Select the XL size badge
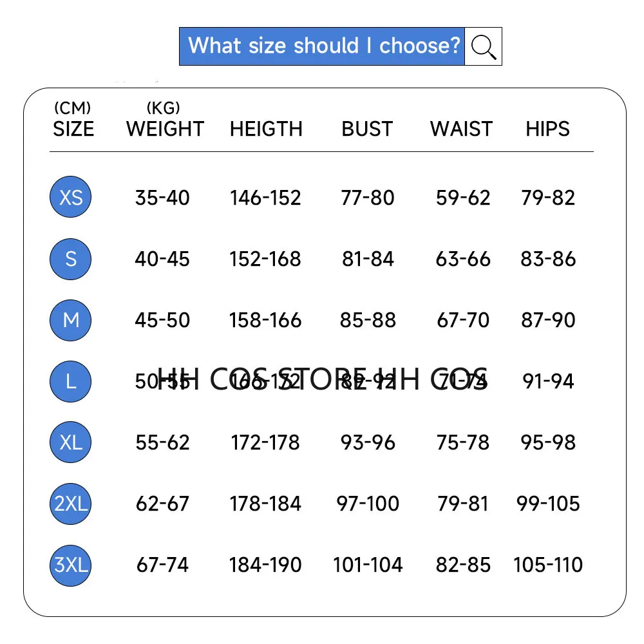644x644 pixels. tap(71, 442)
